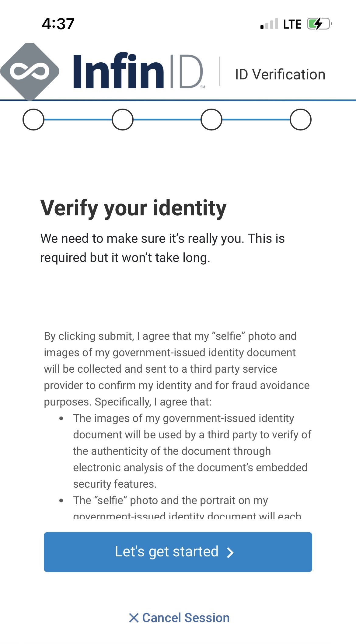Image resolution: width=356 pixels, height=644 pixels.
Task: Tap the "ID Verification" header label
Action: pos(280,75)
